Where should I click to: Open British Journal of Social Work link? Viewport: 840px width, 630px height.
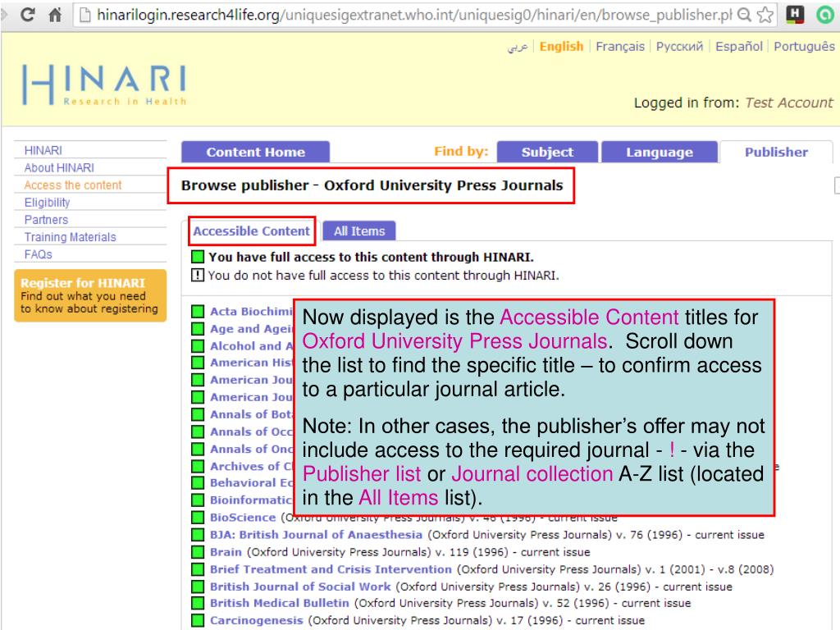pyautogui.click(x=300, y=587)
